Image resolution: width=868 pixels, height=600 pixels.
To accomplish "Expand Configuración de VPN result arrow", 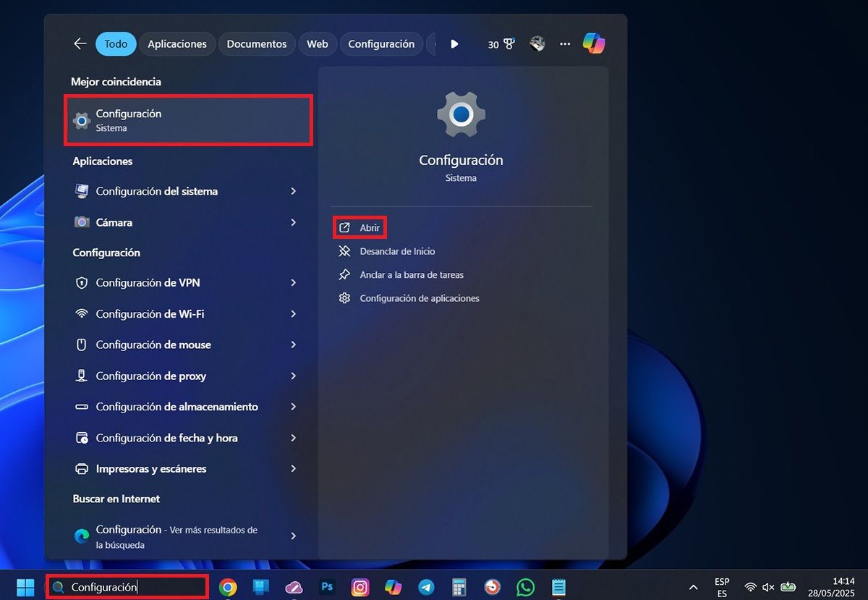I will point(294,283).
